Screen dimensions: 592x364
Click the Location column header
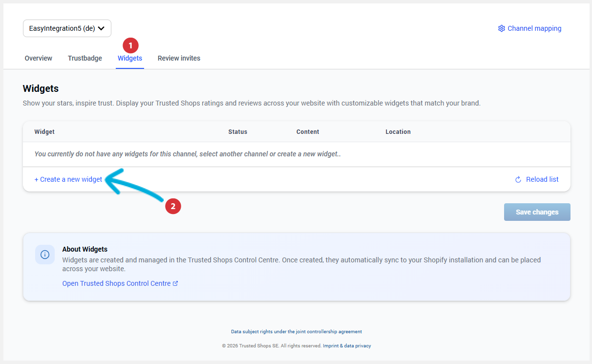[x=398, y=132]
